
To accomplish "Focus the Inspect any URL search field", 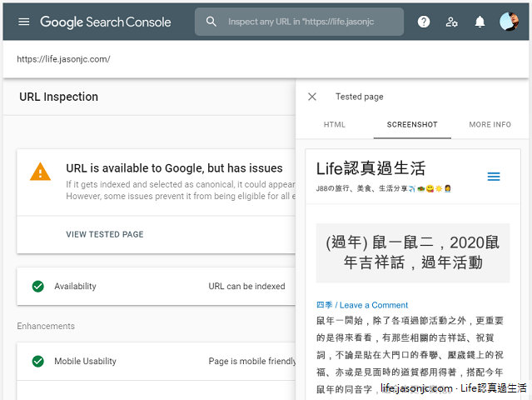I will 299,22.
